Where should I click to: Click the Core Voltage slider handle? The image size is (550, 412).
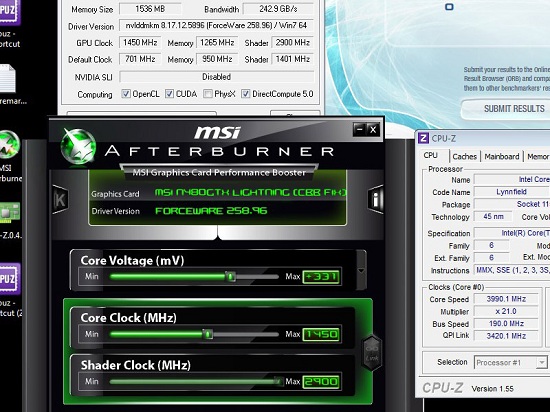pos(230,277)
